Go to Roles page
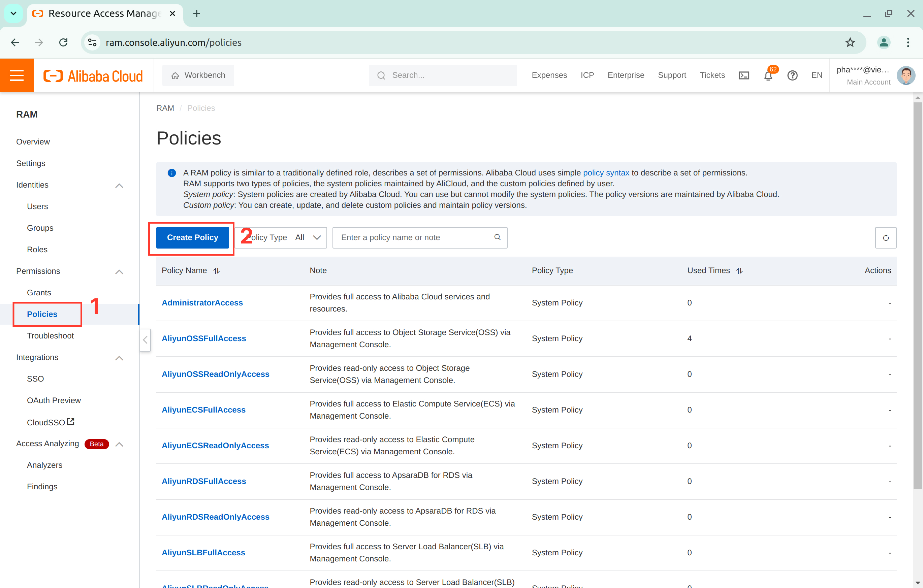This screenshot has height=588, width=923. pyautogui.click(x=37, y=250)
